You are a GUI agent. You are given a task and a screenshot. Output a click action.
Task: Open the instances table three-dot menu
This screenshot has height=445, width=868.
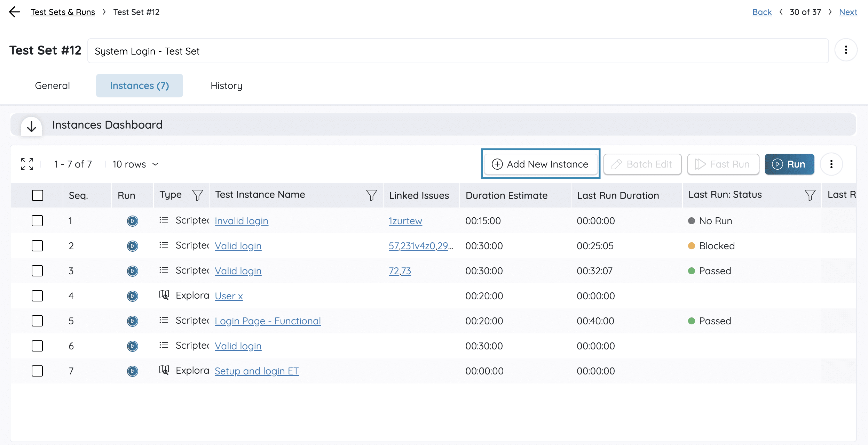831,164
